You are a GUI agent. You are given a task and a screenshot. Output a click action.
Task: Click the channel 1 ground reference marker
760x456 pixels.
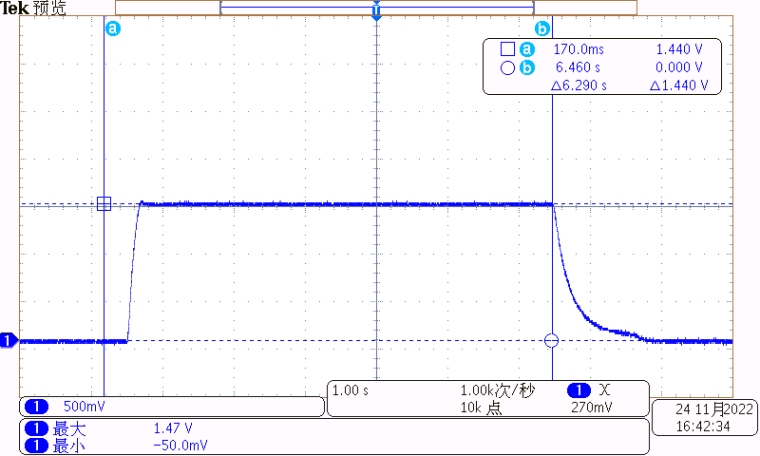coord(8,341)
